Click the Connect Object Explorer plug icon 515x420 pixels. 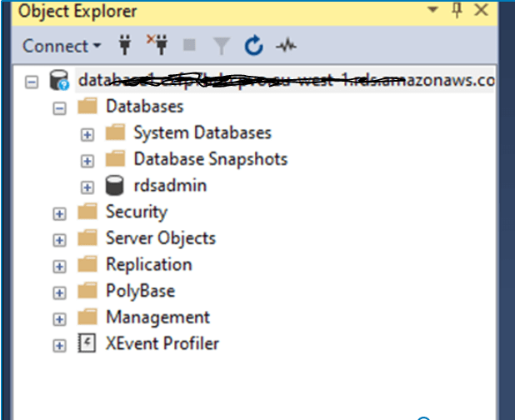[127, 45]
